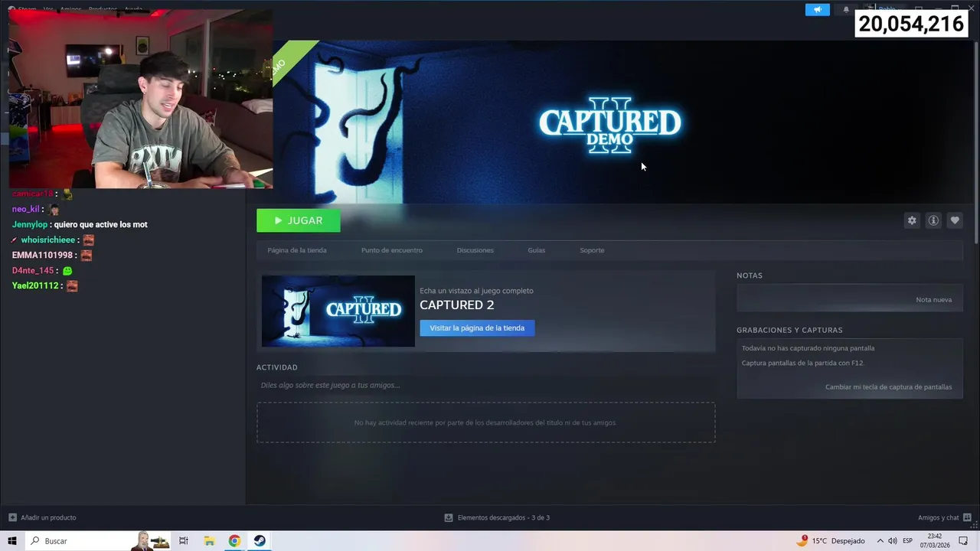The width and height of the screenshot is (980, 551).
Task: Click the library page vertical scrollbar
Action: (x=976, y=142)
